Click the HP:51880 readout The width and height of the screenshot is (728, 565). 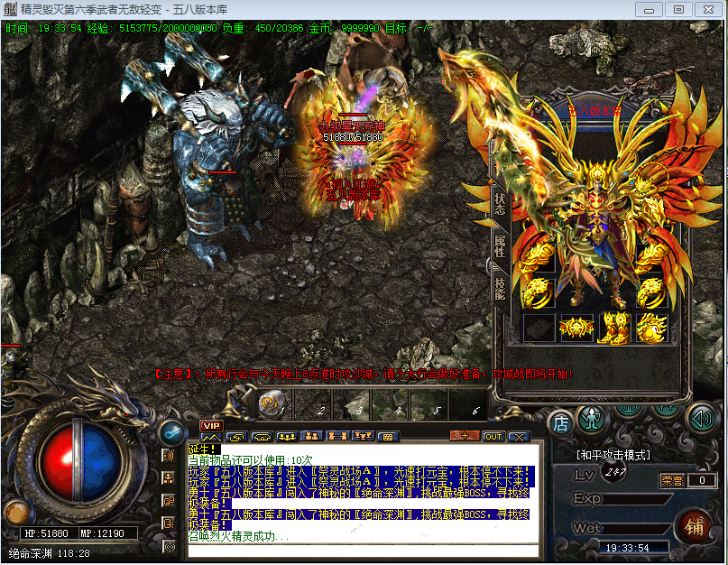coord(46,533)
